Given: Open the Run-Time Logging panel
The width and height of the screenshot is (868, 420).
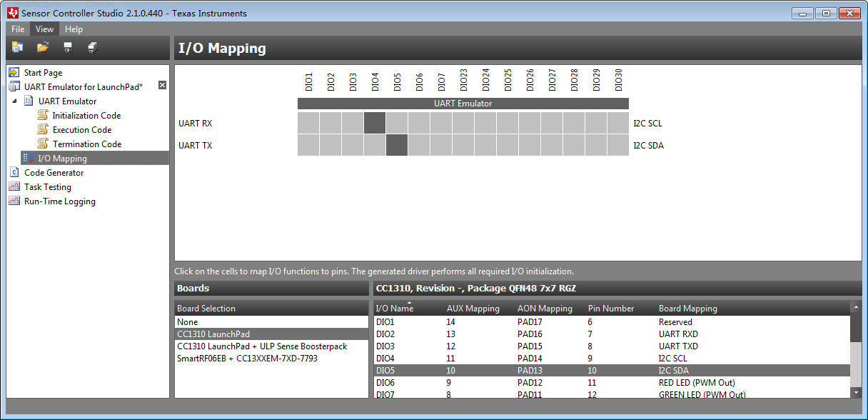Looking at the screenshot, I should (x=60, y=201).
